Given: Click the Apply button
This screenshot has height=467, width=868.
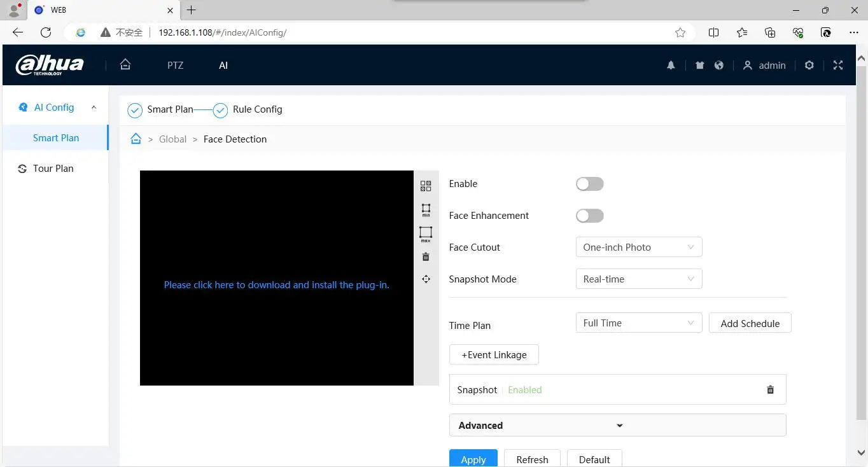Looking at the screenshot, I should click(x=473, y=459).
